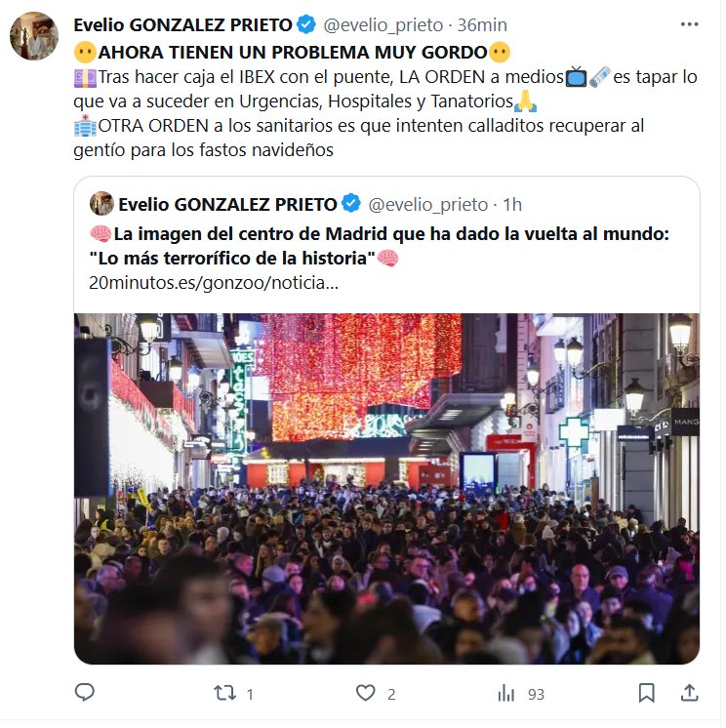This screenshot has width=726, height=728.
Task: Enlarge the Madrid crowd street photo
Action: pyautogui.click(x=386, y=489)
